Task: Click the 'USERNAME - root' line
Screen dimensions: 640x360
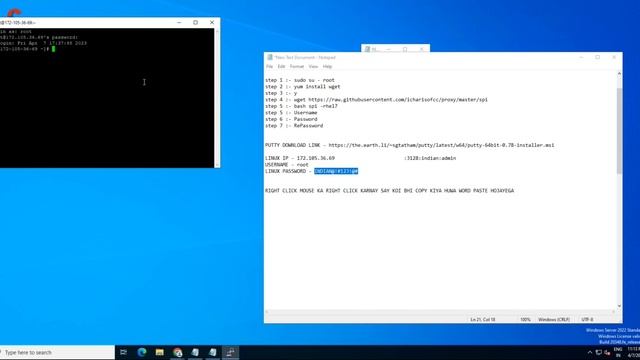Action: click(x=287, y=164)
